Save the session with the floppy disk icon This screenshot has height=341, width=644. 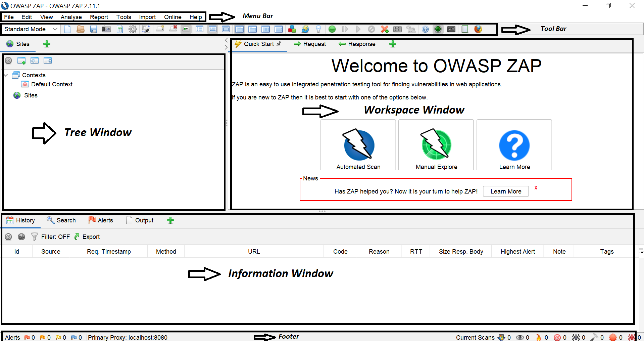click(93, 29)
